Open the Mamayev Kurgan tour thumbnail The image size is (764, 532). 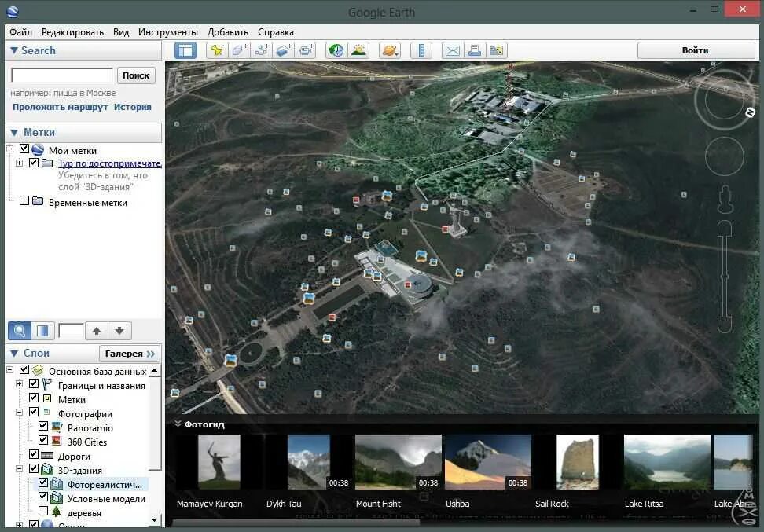coord(219,462)
